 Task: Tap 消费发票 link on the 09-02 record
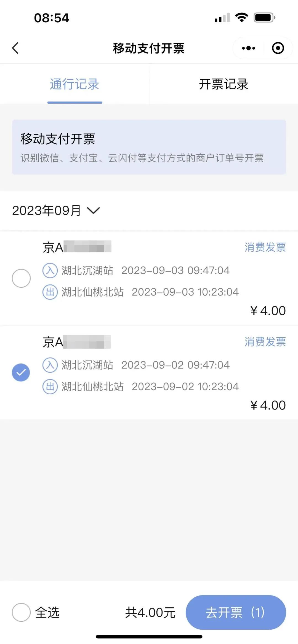265,342
